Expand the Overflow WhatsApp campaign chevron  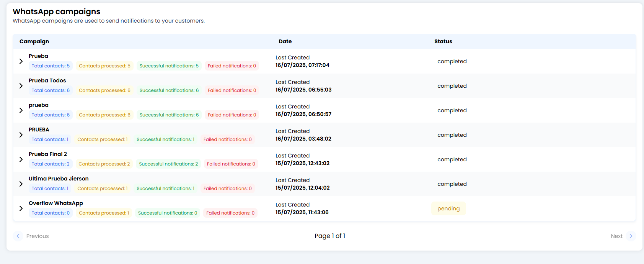point(21,208)
